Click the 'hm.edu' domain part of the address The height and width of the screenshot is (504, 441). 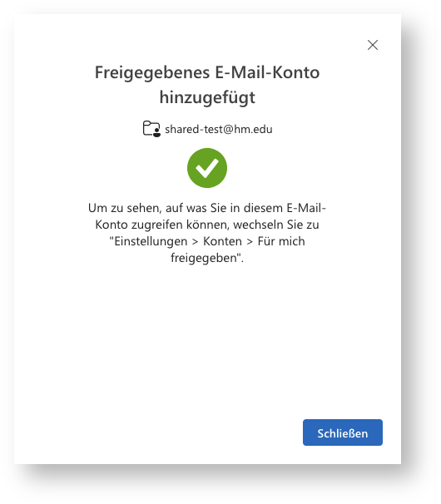point(253,129)
